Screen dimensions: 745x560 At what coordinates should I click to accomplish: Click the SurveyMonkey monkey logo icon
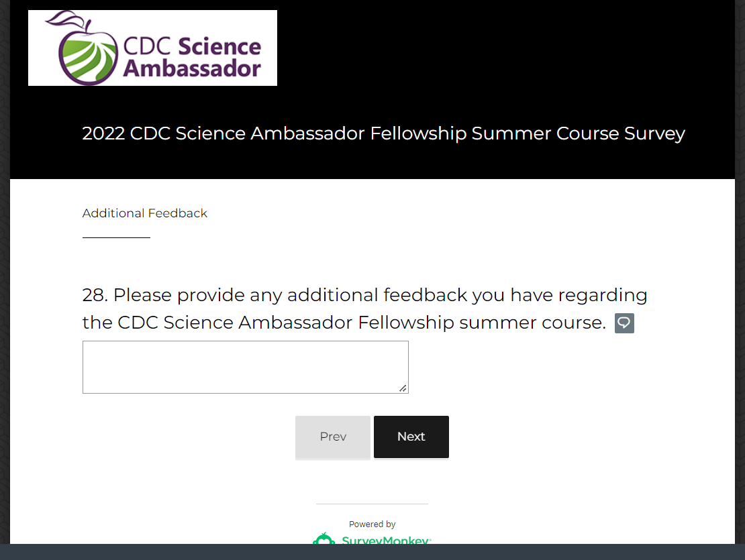point(324,540)
